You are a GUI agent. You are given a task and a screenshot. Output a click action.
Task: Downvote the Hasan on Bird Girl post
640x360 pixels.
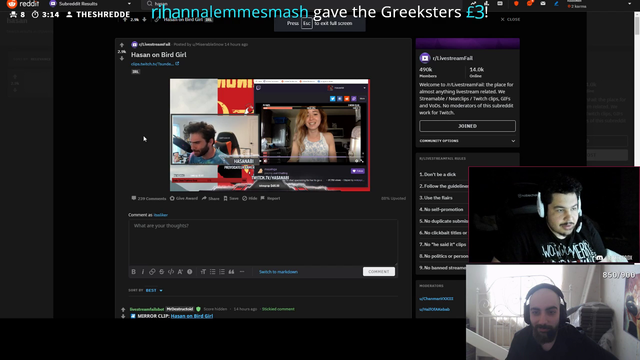tap(122, 58)
